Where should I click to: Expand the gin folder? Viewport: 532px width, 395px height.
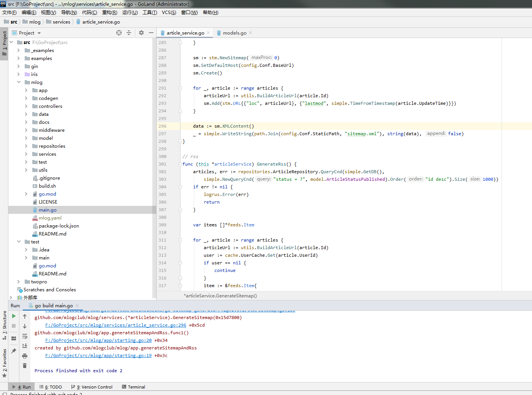click(x=19, y=66)
